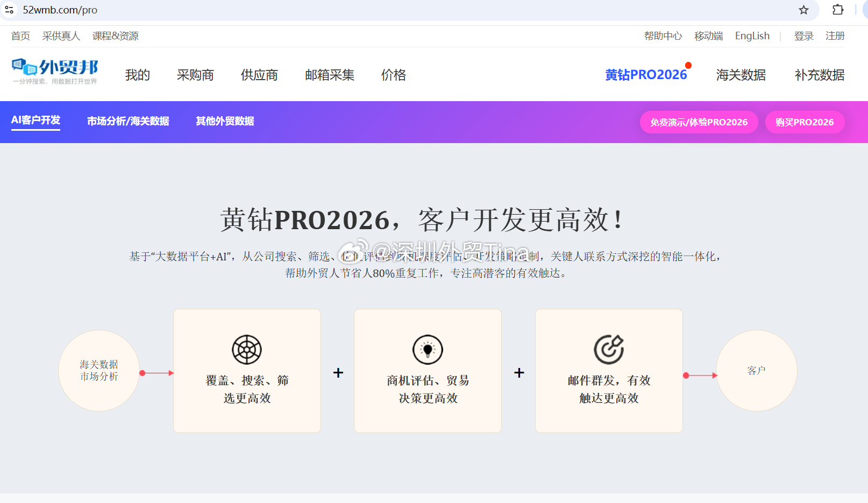
Task: Click 免费演示/体验PRO2026 button
Action: click(699, 122)
